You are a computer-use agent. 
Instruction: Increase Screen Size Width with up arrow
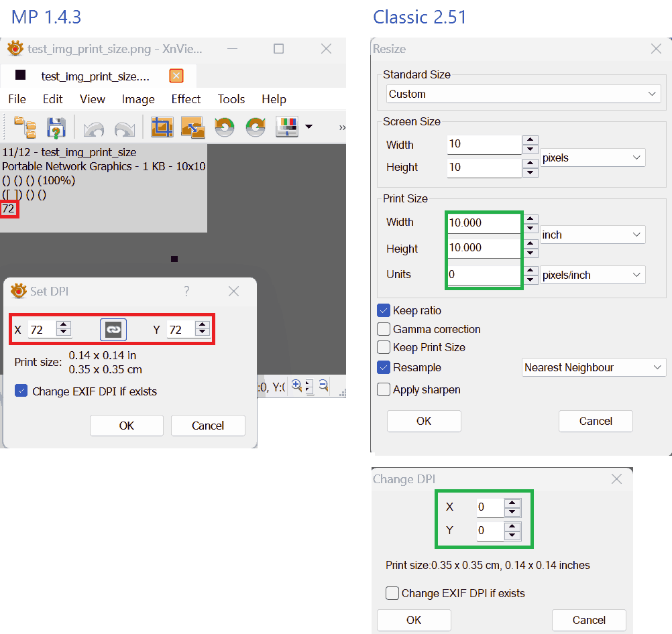530,139
